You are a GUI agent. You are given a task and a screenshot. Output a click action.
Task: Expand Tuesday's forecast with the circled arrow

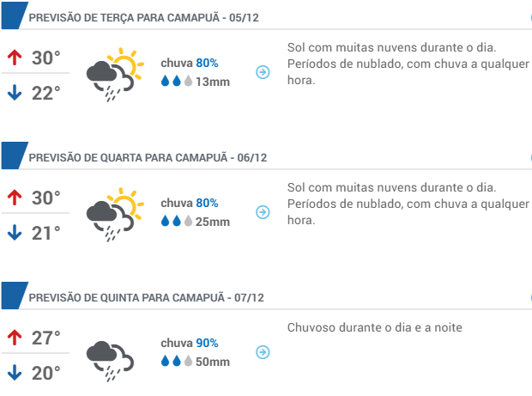coord(263,72)
